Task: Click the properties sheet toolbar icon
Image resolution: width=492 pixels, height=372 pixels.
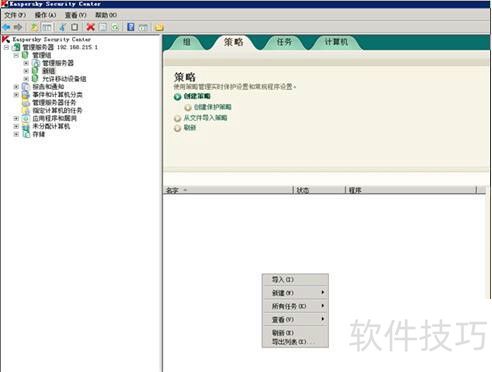Action: click(103, 27)
